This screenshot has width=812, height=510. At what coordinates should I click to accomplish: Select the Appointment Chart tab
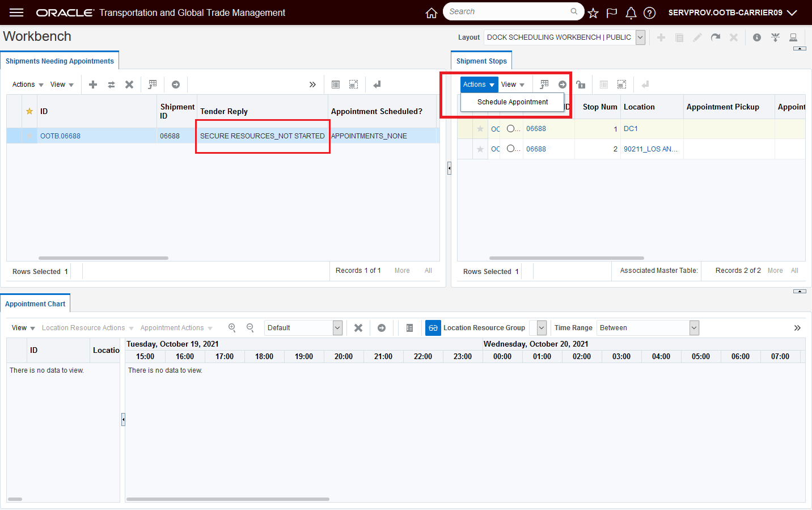point(35,304)
